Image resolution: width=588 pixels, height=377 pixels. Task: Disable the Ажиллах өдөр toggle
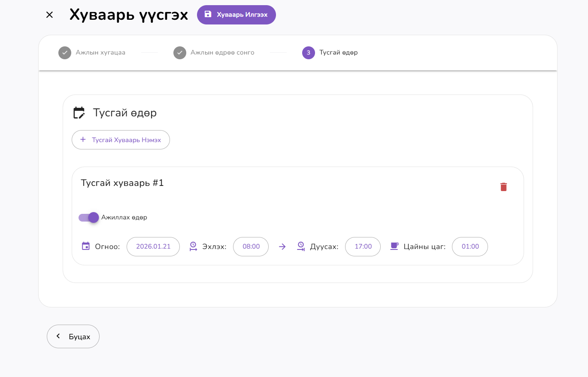pyautogui.click(x=88, y=218)
